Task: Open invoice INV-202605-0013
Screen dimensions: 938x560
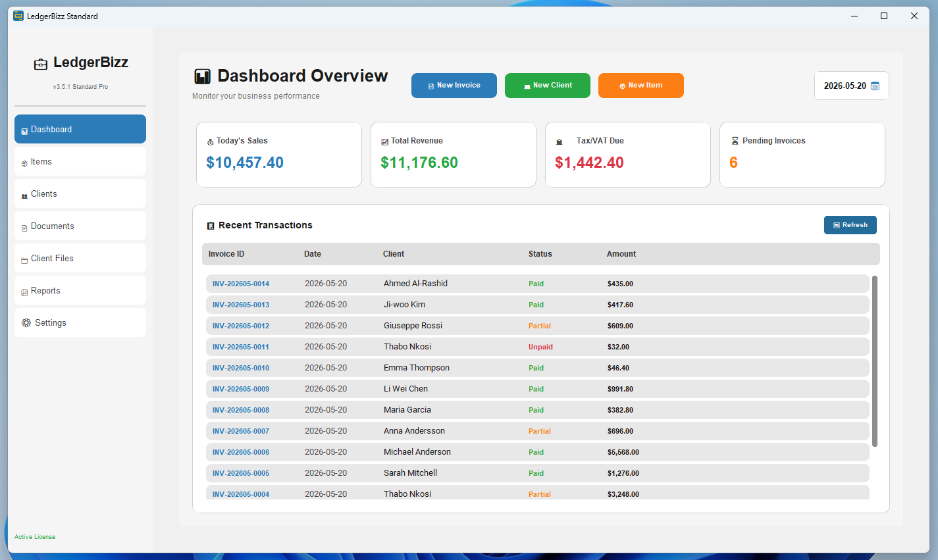Action: [241, 305]
